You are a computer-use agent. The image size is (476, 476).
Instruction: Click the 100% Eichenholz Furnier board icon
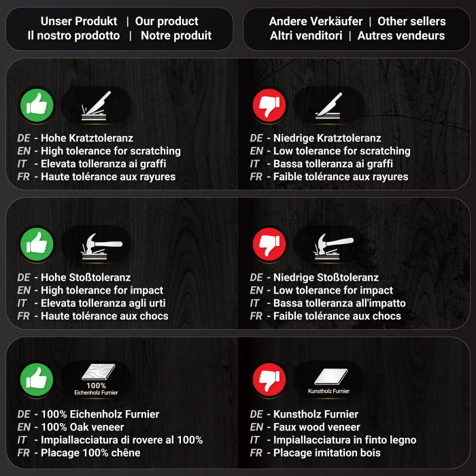tap(96, 379)
